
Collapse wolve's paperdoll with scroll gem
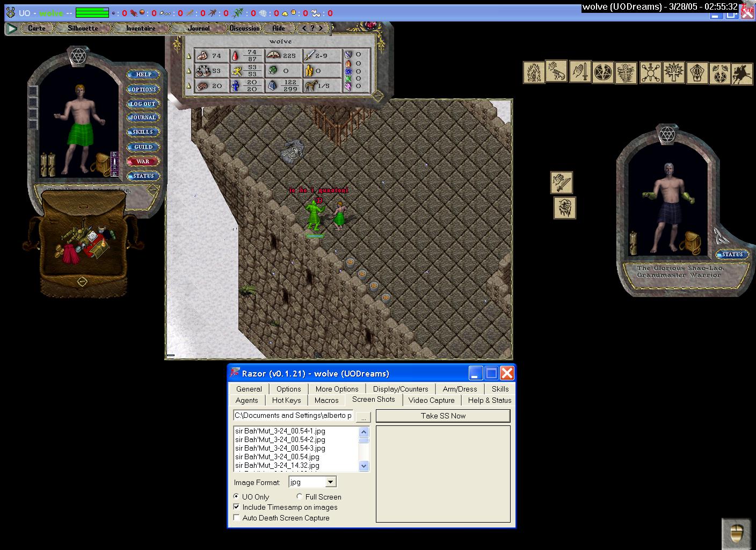[x=152, y=190]
